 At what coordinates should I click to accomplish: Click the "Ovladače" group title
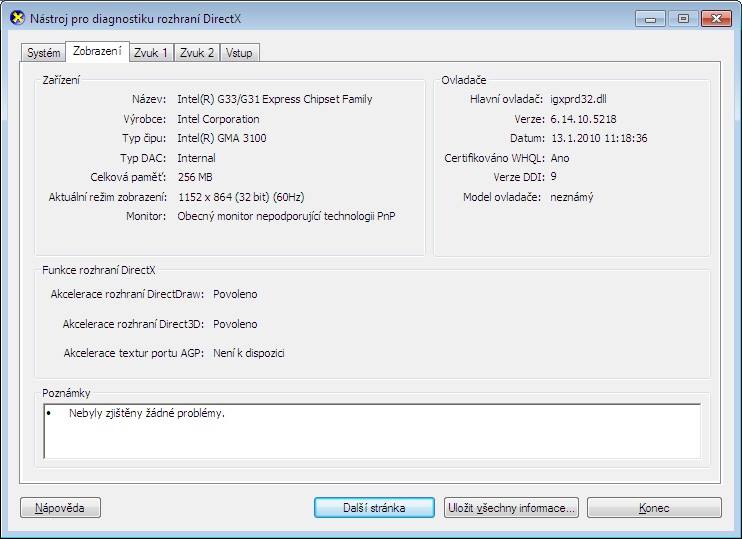click(x=464, y=80)
